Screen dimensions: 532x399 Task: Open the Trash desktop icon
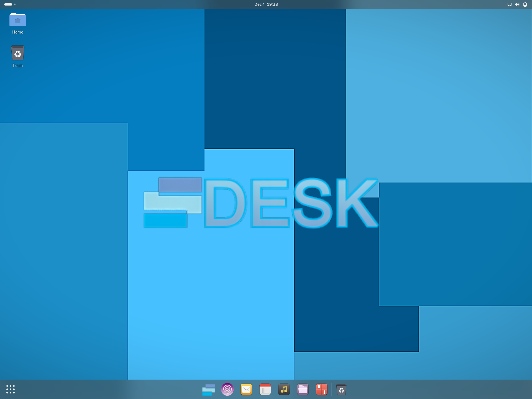click(17, 57)
